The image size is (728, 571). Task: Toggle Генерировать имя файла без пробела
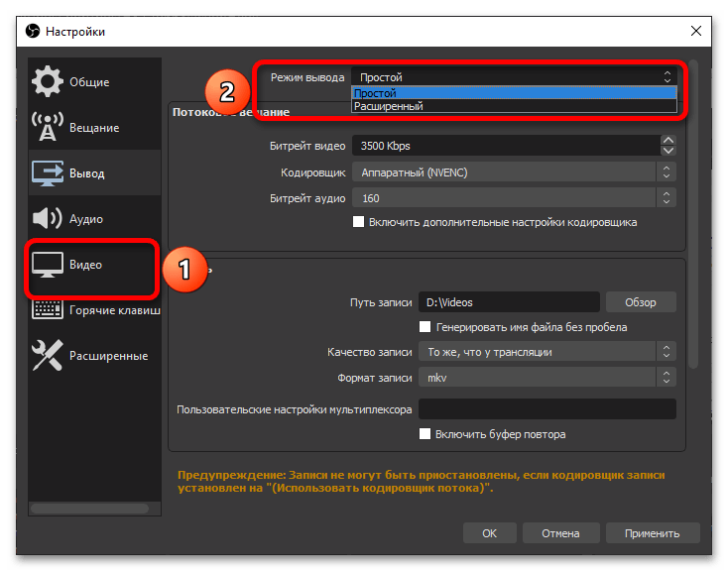(425, 327)
